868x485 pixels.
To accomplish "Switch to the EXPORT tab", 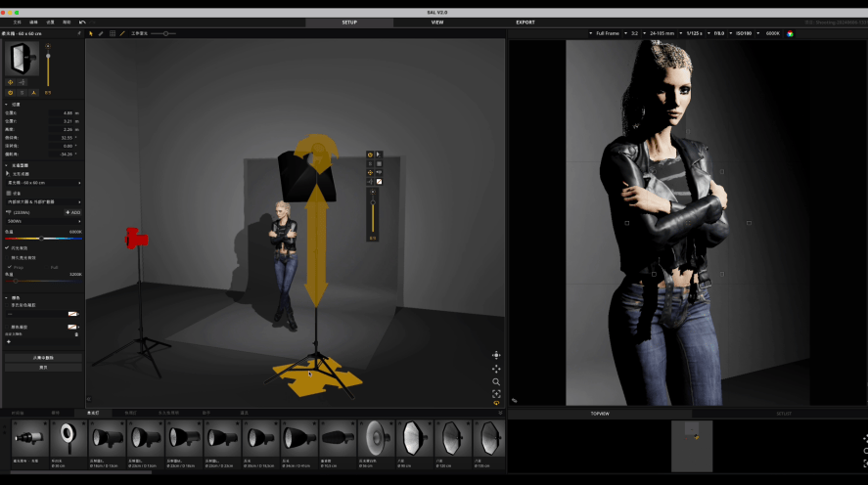I will pyautogui.click(x=525, y=22).
